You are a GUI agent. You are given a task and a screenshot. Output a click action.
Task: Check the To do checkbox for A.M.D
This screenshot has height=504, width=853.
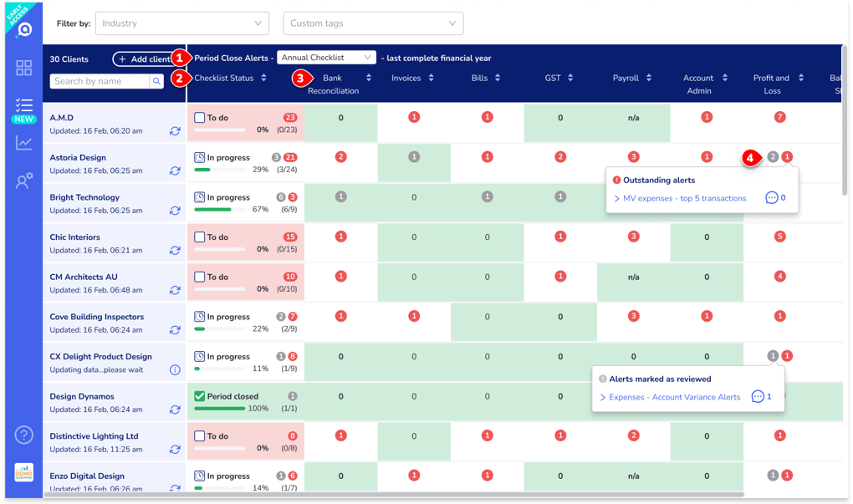(198, 119)
